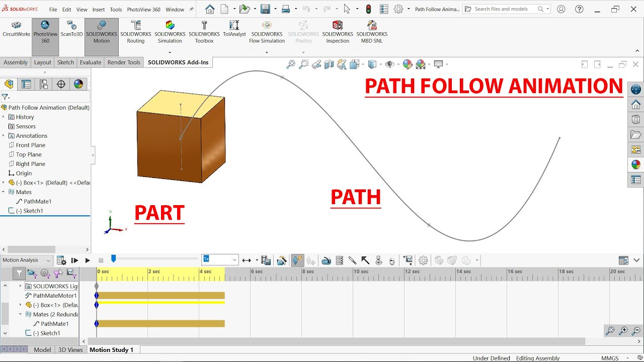
Task: Open the ConfigurationManager tab
Action: pos(44,84)
